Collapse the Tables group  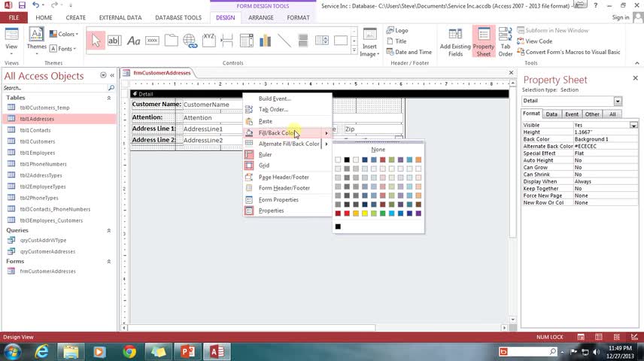pos(109,98)
